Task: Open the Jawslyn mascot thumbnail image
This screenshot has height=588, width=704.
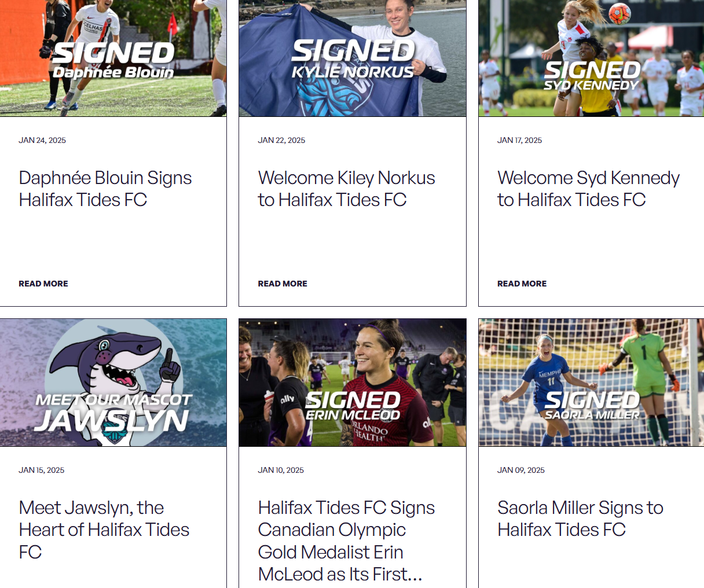Action: 113,383
